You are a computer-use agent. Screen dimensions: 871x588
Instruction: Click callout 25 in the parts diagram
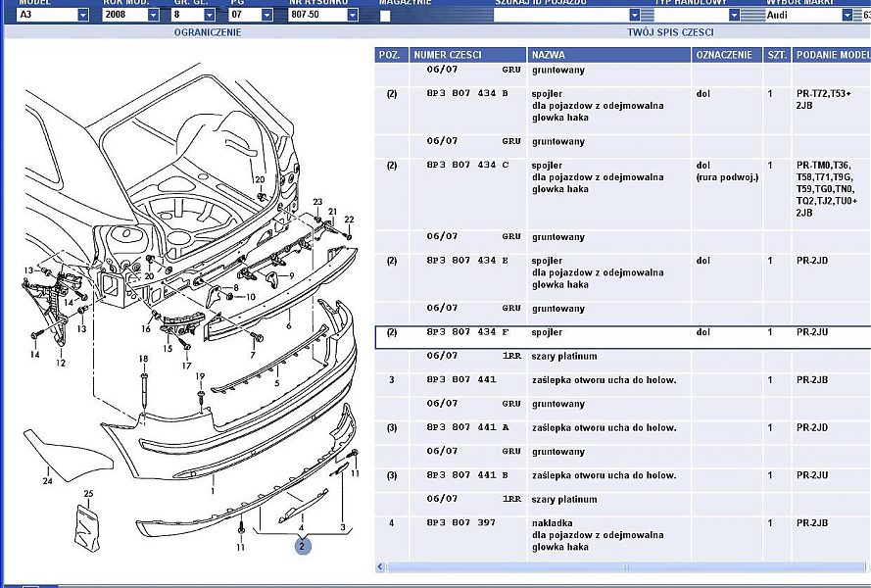click(88, 494)
